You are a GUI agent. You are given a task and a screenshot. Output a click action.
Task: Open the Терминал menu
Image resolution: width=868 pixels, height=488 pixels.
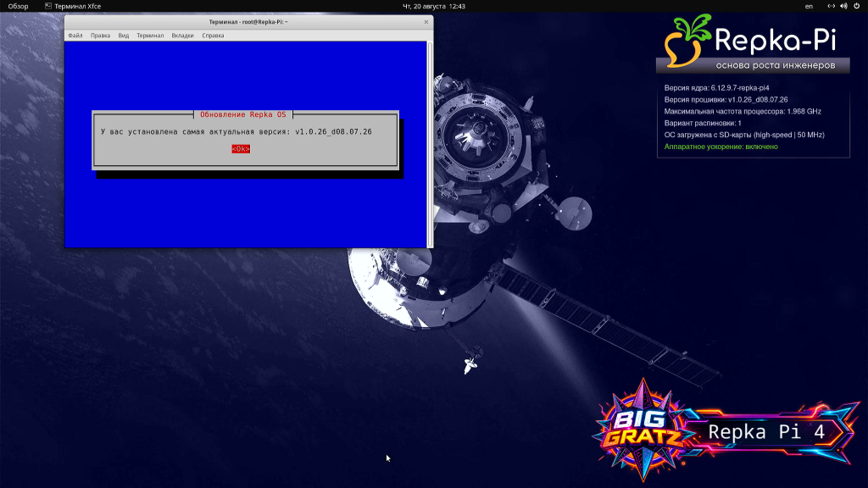point(150,36)
